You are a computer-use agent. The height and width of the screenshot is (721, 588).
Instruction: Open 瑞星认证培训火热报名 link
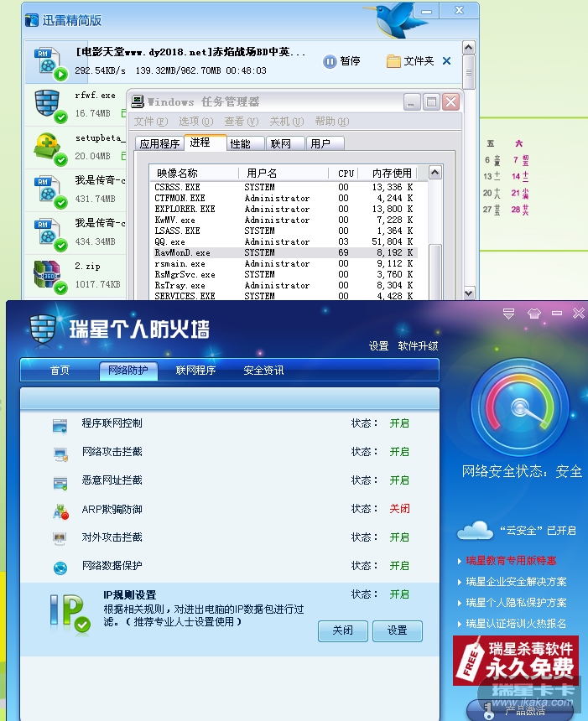coord(516,624)
